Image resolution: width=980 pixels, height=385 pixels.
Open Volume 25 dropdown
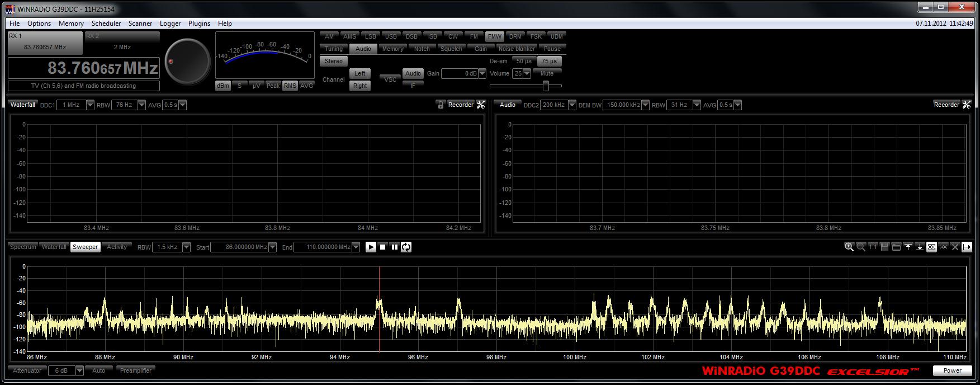point(527,73)
